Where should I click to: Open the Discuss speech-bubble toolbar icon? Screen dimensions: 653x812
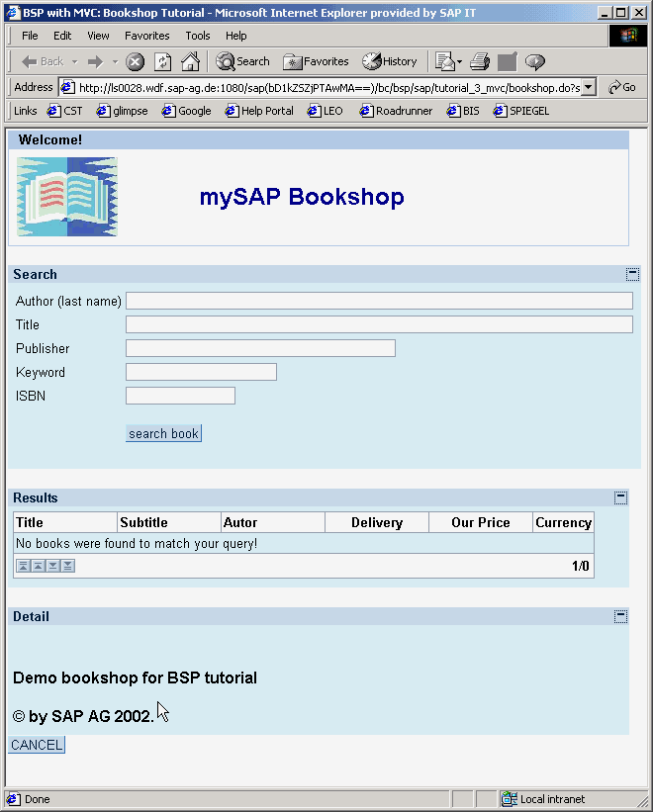[535, 61]
